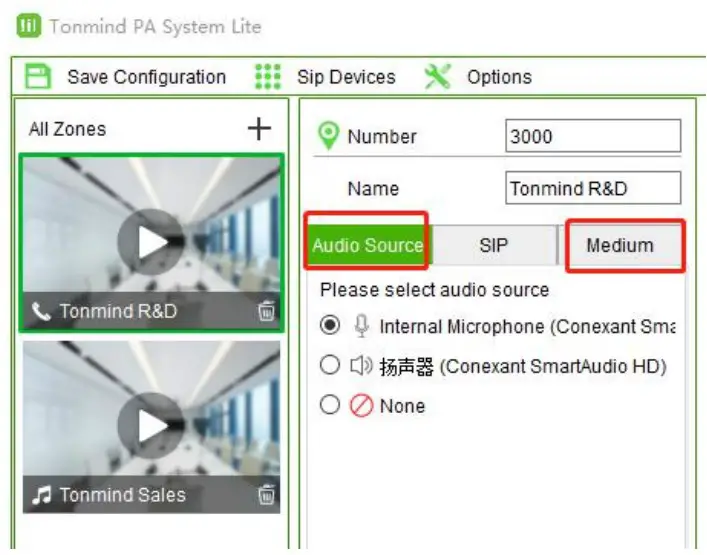The height and width of the screenshot is (555, 707).
Task: Click the Number field containing 3000
Action: tap(593, 136)
